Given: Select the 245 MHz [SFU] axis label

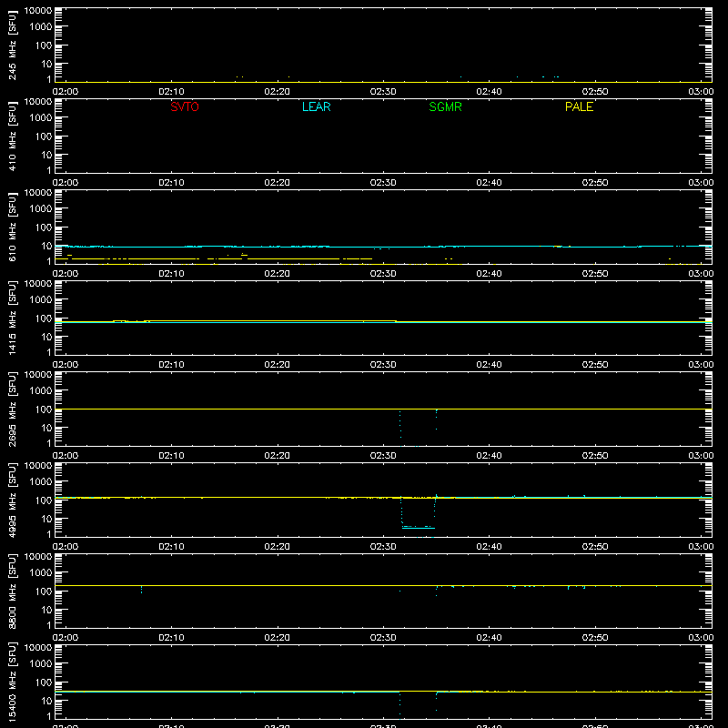Looking at the screenshot, I should (x=12, y=45).
